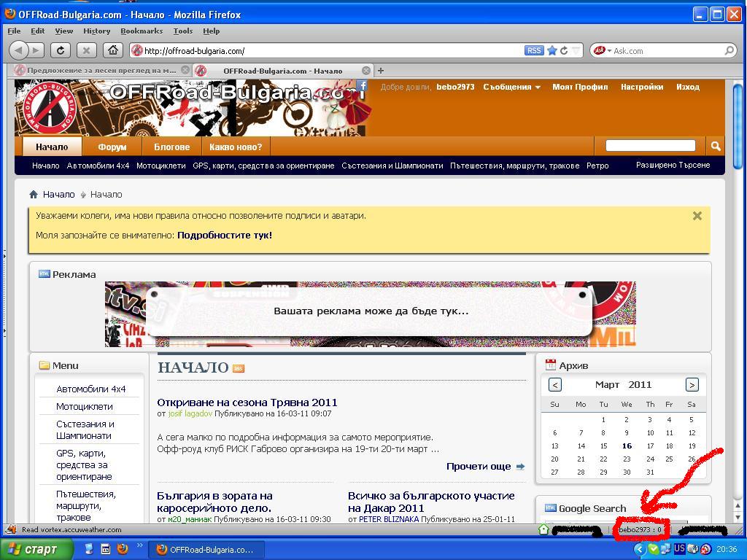Open the File menu
This screenshot has height=560, width=747.
coord(15,31)
